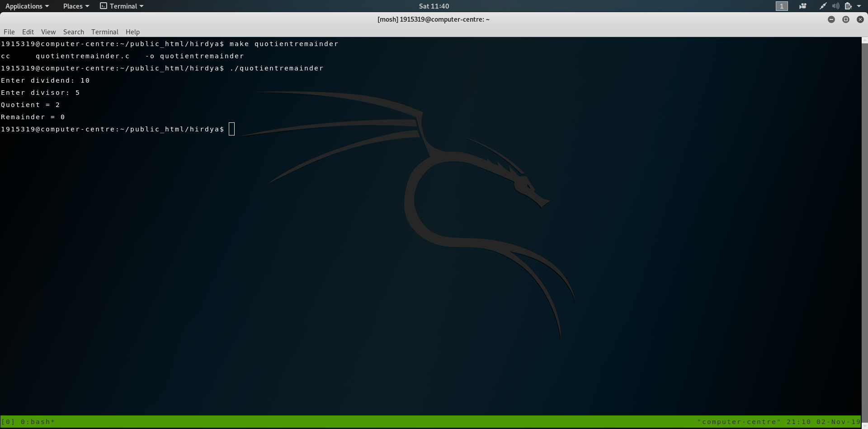Click the "make quotientremainder" command text
The height and width of the screenshot is (429, 868).
click(x=284, y=44)
